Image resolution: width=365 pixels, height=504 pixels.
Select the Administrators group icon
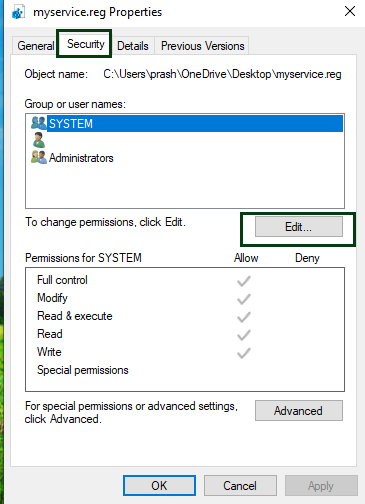[39, 157]
